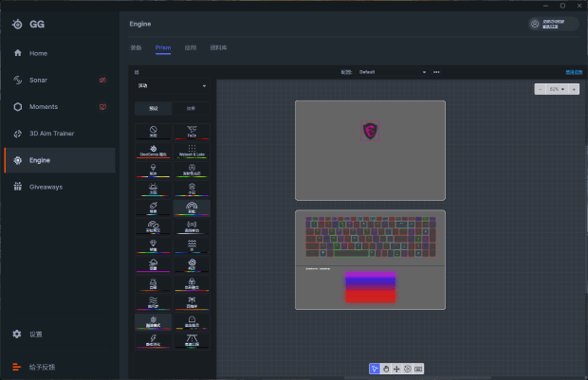The height and width of the screenshot is (380, 588).
Task: Select the diamond preset
Action: (x=154, y=245)
